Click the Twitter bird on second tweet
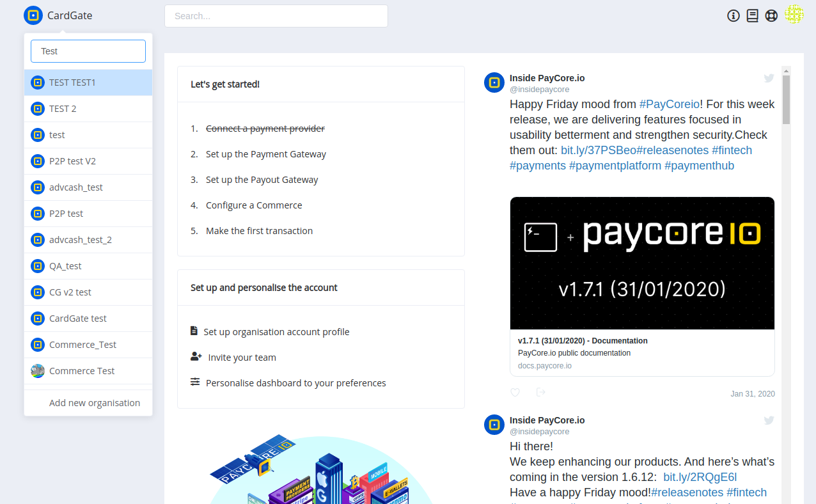The width and height of the screenshot is (816, 504). tap(769, 420)
